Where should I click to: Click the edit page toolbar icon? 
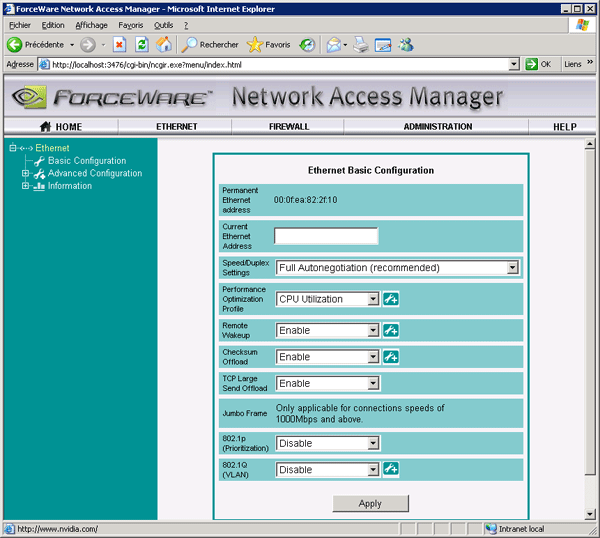point(383,45)
